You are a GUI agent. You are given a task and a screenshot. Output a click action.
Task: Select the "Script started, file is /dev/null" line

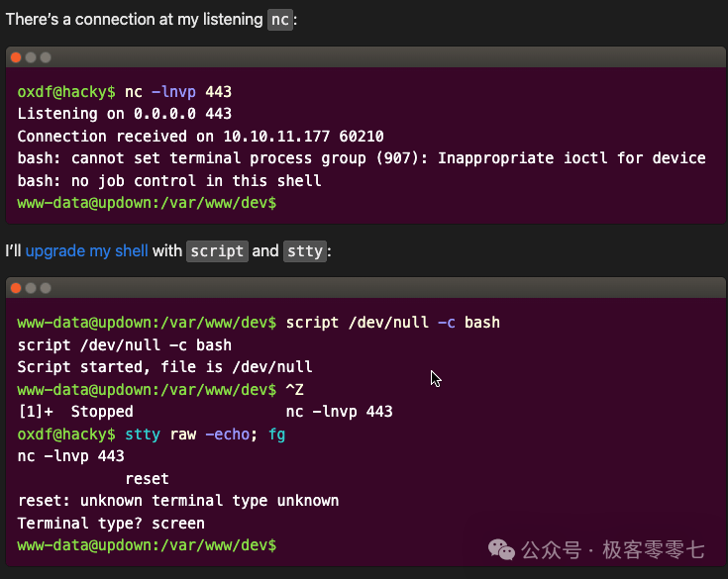164,367
